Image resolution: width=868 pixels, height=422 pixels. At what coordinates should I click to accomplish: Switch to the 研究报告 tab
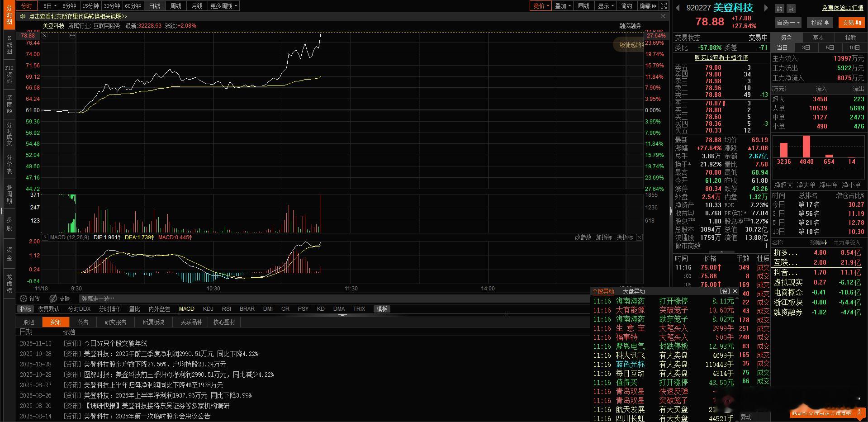pos(115,322)
